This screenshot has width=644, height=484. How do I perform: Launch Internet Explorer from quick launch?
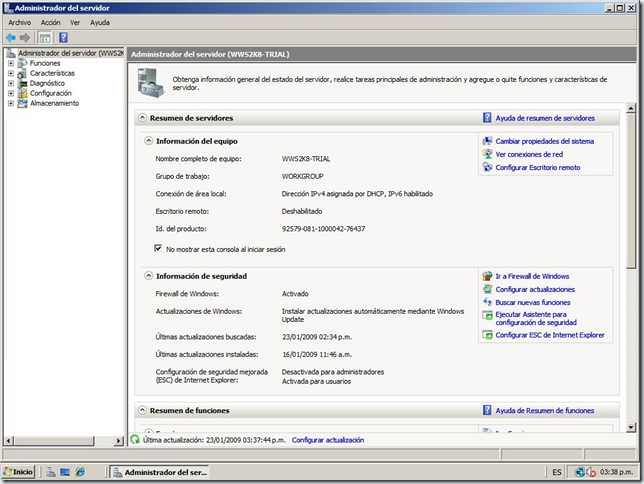(x=80, y=472)
